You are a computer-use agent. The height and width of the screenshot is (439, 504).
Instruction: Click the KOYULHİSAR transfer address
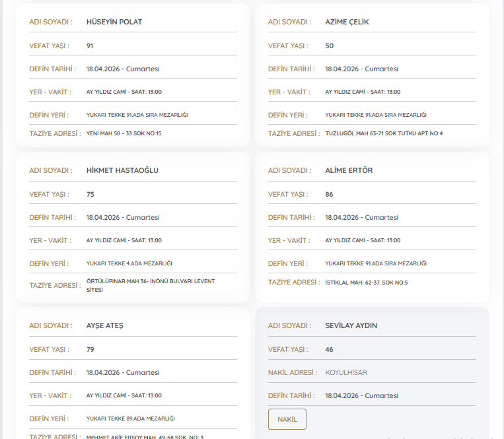click(x=345, y=372)
